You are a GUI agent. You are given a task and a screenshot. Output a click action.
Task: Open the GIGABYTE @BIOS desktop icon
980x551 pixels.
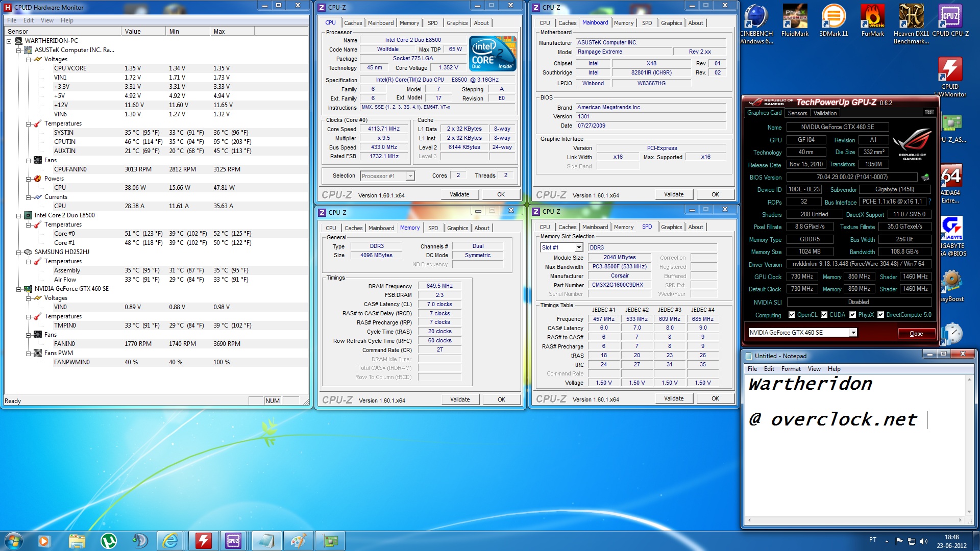[952, 236]
